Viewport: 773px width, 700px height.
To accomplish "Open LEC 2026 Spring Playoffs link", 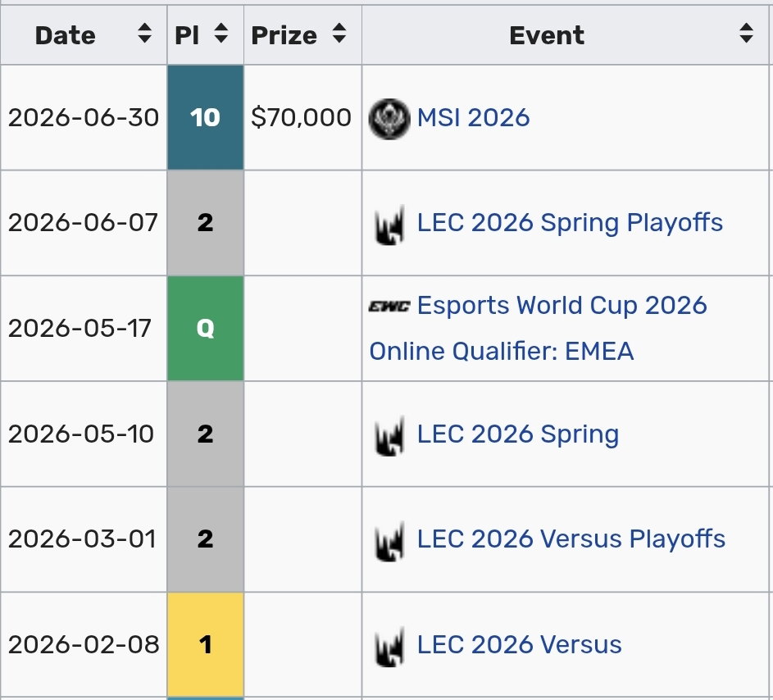I will pyautogui.click(x=570, y=223).
